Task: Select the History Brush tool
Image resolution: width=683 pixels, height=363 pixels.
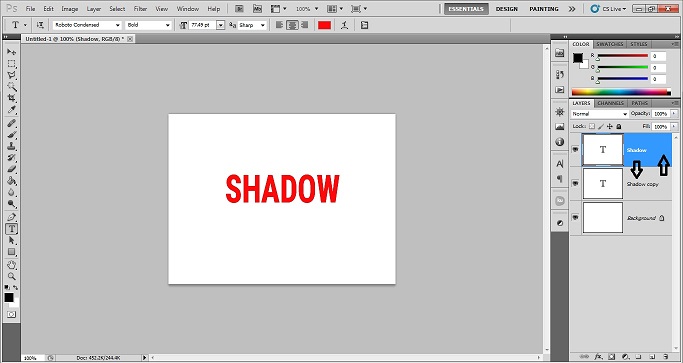Action: pos(11,158)
